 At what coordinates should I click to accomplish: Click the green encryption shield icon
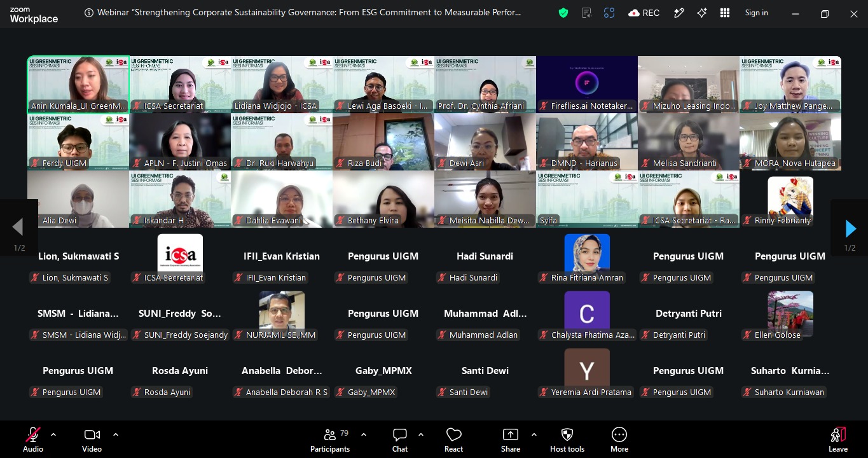pos(563,13)
